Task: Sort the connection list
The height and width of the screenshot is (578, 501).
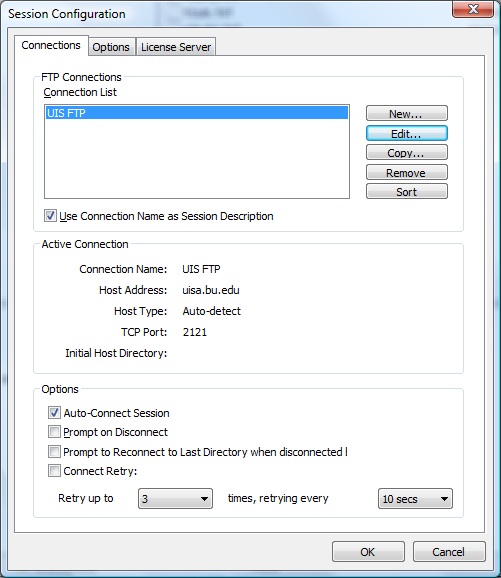Action: (407, 192)
